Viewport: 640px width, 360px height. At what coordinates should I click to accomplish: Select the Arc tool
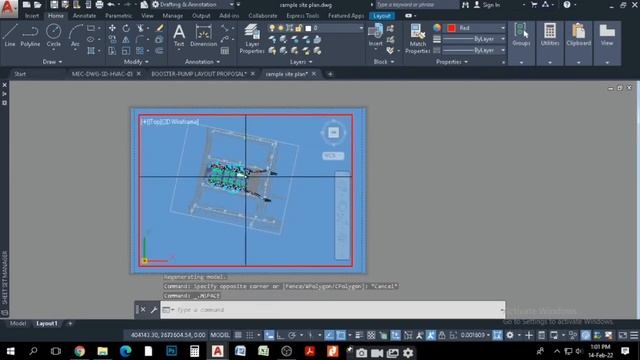point(76,35)
